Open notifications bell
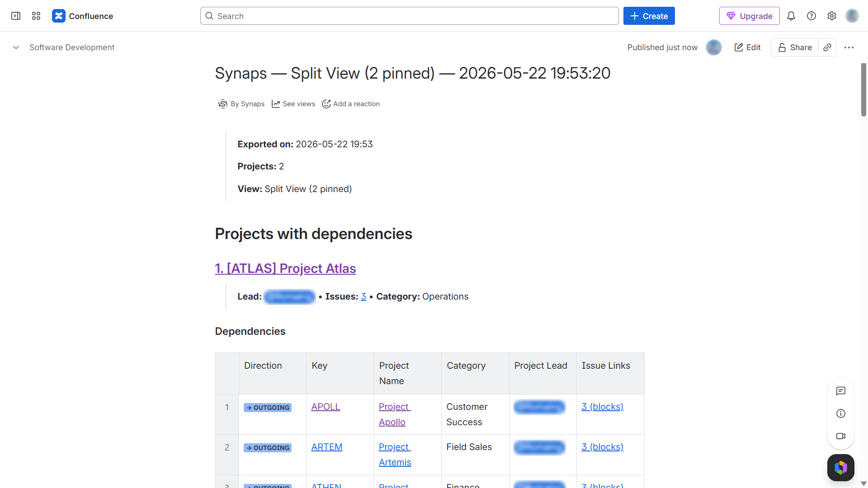This screenshot has height=488, width=868. click(x=791, y=16)
